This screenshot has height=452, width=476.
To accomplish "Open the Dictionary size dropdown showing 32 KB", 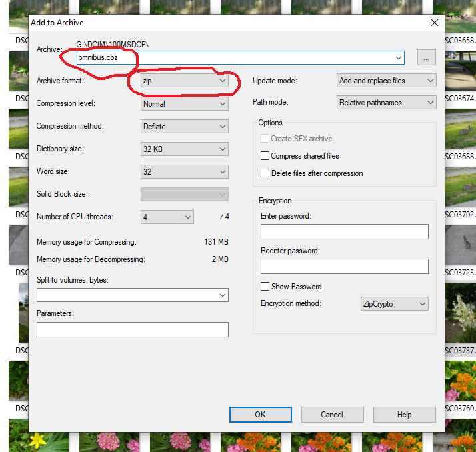I will [184, 149].
